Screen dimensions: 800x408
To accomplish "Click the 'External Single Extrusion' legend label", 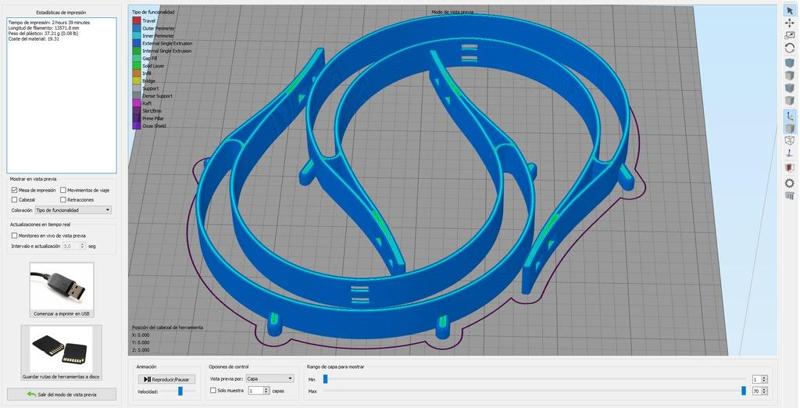I will (167, 43).
